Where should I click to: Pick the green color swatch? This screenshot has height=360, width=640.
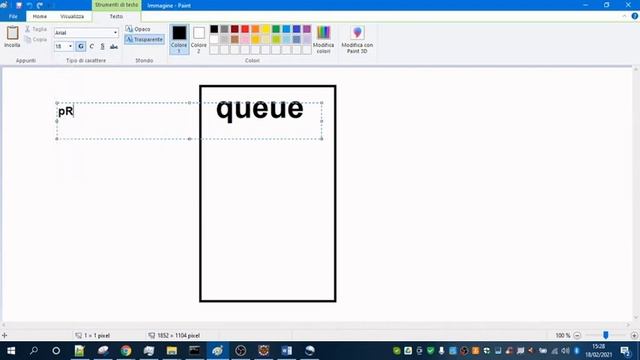[276, 29]
